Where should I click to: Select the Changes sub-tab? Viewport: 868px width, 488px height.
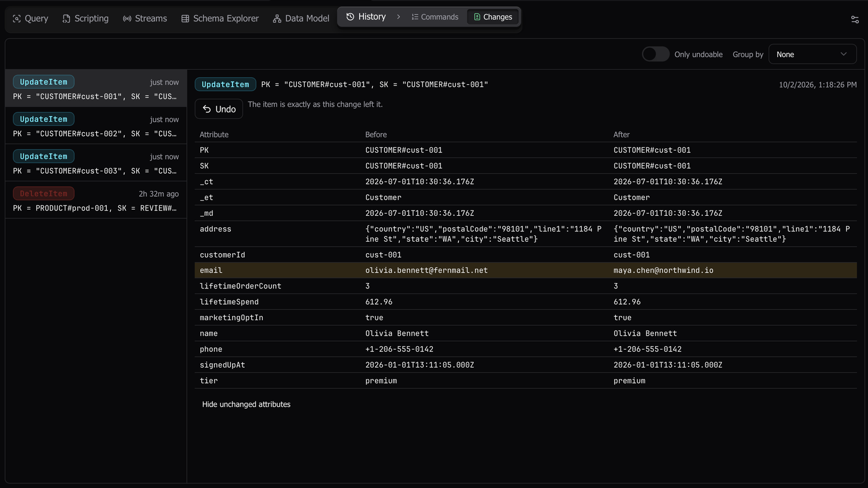493,17
